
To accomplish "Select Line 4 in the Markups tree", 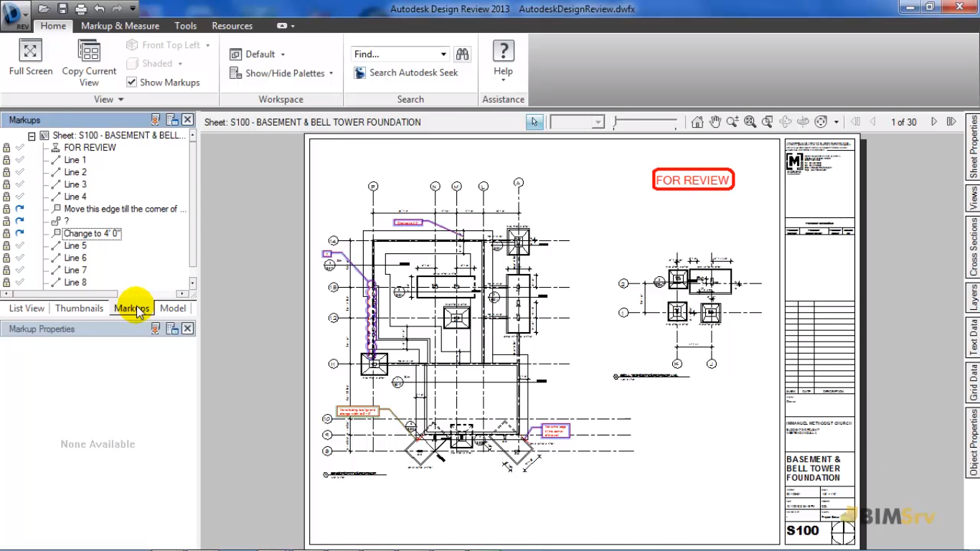I will 75,197.
